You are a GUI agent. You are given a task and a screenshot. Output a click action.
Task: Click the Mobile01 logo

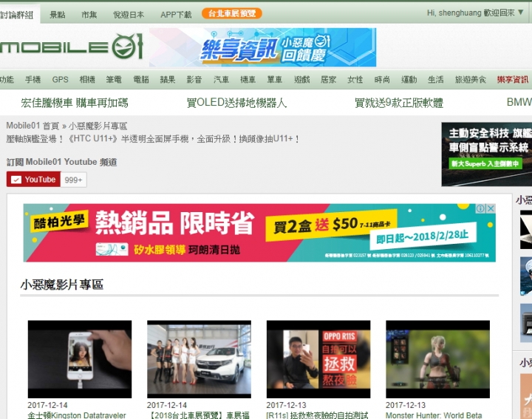click(x=71, y=47)
